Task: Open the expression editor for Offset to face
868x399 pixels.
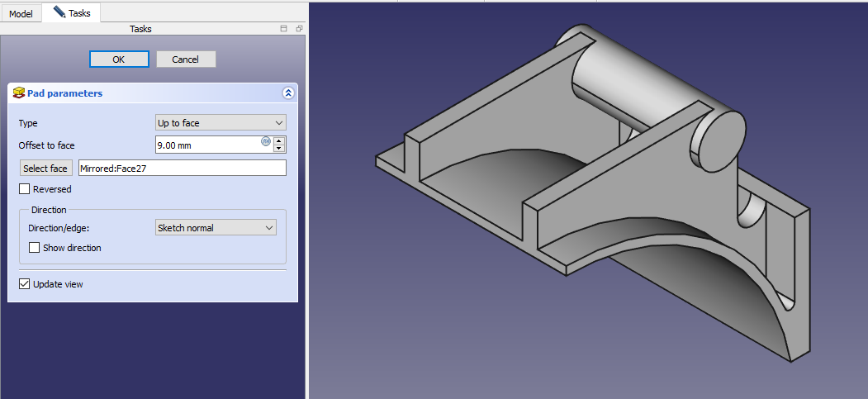Action: click(266, 141)
